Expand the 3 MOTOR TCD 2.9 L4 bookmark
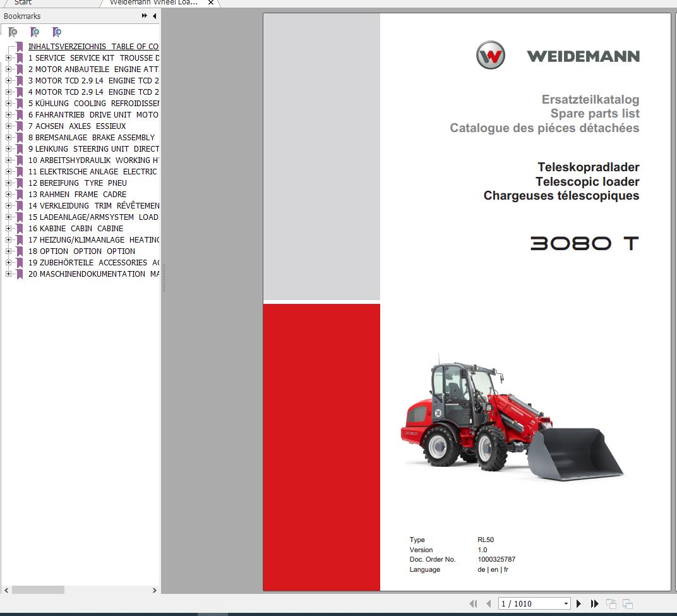 (8, 81)
